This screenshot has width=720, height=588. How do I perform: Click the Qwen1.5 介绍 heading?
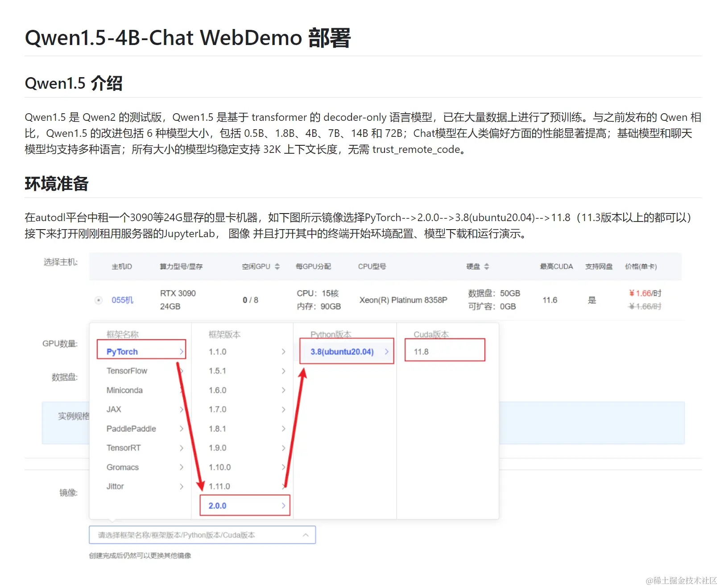coord(74,83)
